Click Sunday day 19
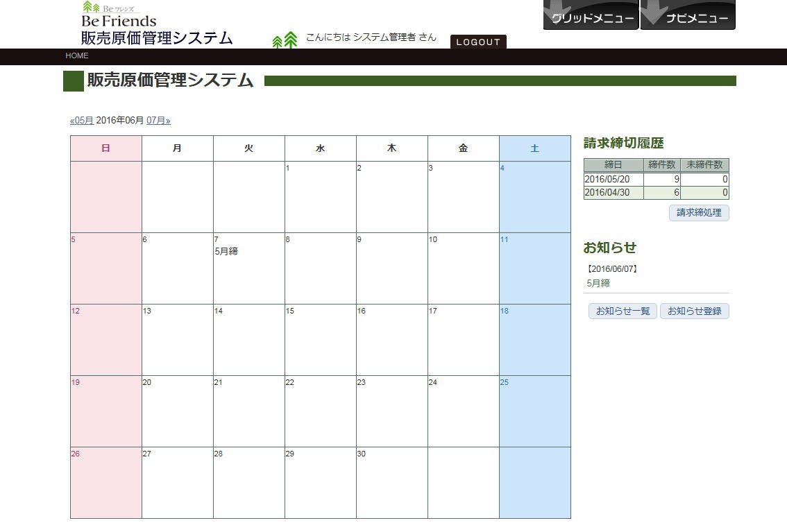The image size is (787, 532). pos(106,411)
